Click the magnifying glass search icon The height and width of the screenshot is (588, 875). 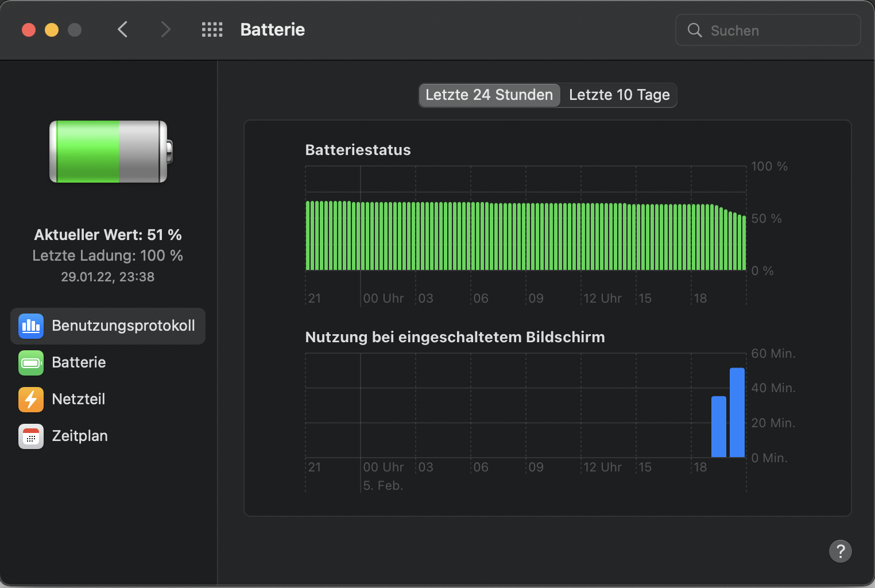pos(695,30)
